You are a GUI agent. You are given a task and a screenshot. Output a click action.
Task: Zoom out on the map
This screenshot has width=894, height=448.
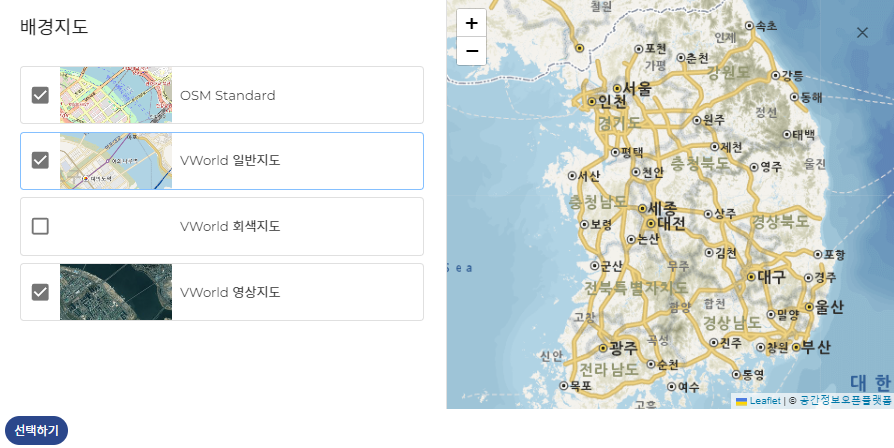tap(471, 51)
